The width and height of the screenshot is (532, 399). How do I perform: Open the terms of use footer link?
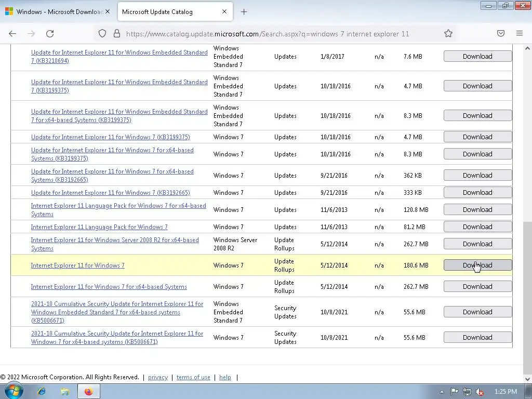coord(193,377)
